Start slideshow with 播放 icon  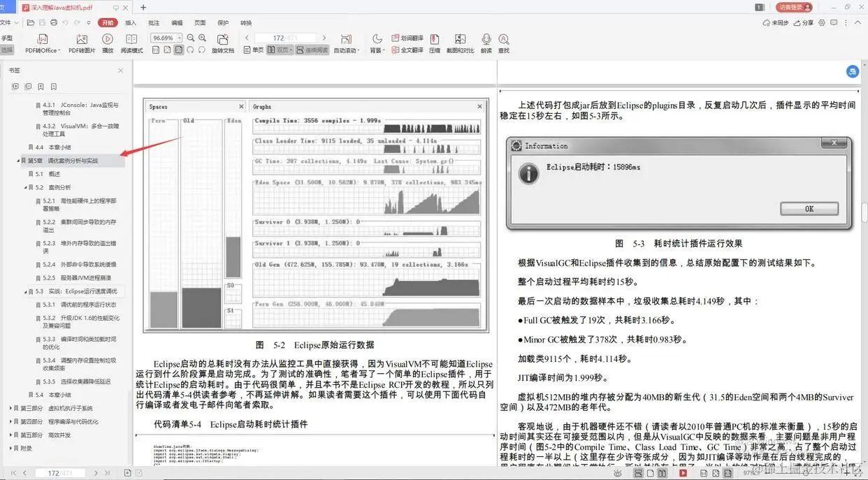pyautogui.click(x=108, y=40)
